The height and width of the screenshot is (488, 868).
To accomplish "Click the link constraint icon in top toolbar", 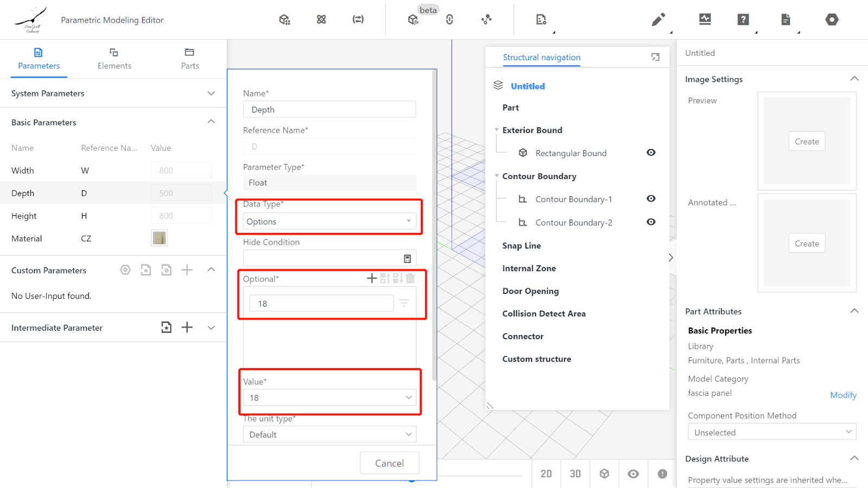I will pos(450,20).
